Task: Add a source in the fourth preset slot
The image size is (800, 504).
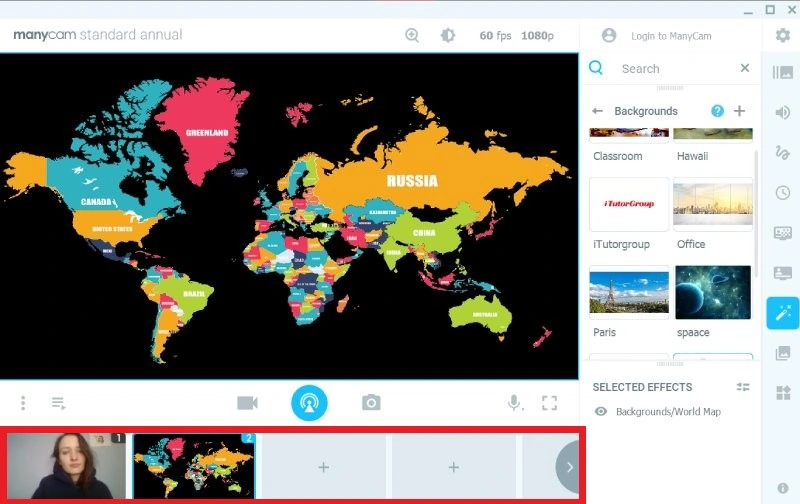Action: pyautogui.click(x=454, y=467)
